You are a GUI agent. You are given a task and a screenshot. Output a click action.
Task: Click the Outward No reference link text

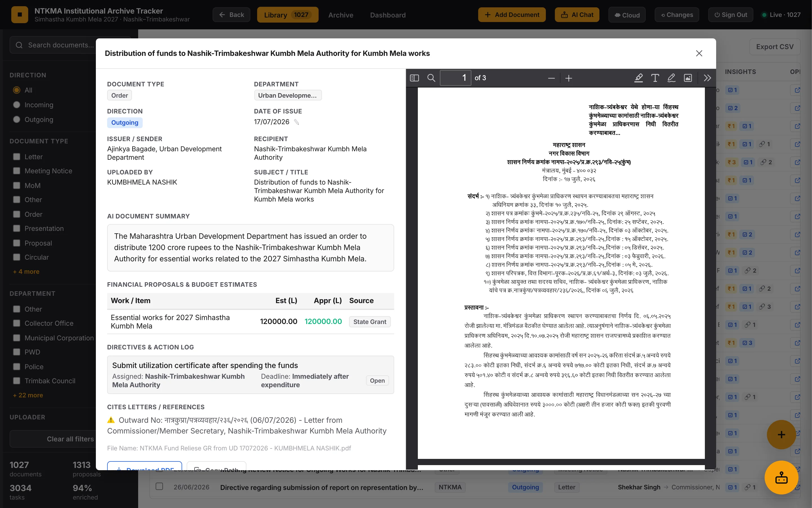pos(247,425)
